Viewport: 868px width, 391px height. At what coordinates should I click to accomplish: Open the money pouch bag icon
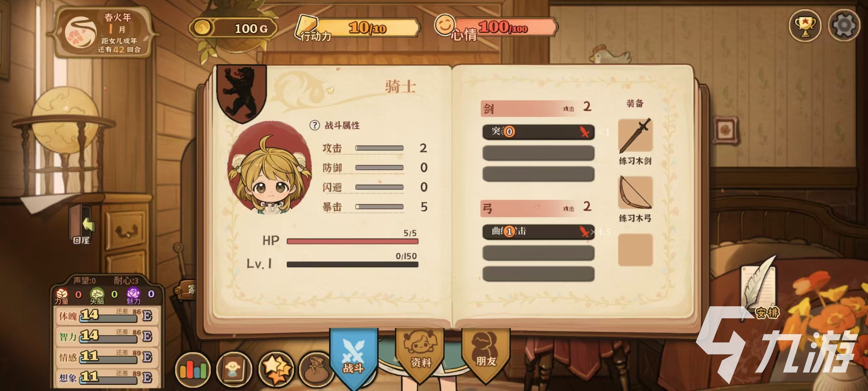tap(315, 370)
